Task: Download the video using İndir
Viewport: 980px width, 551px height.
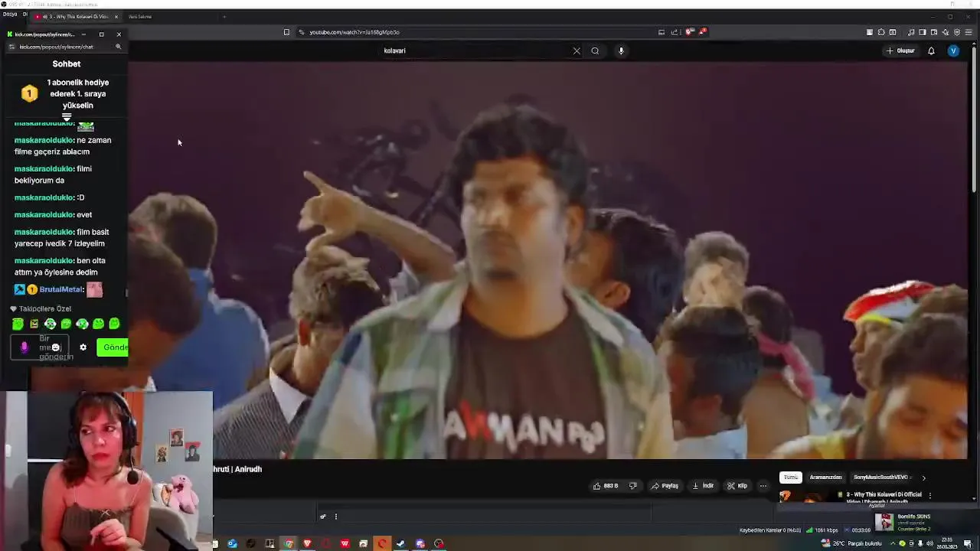Action: pos(703,485)
